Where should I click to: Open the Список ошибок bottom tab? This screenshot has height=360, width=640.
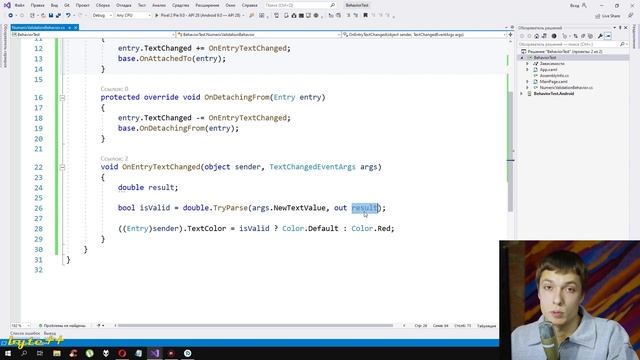(25, 333)
